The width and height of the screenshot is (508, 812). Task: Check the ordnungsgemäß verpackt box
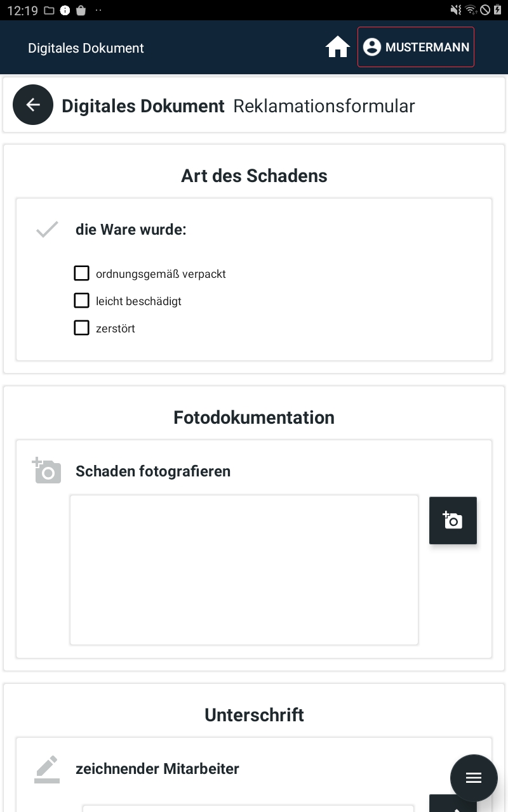81,273
